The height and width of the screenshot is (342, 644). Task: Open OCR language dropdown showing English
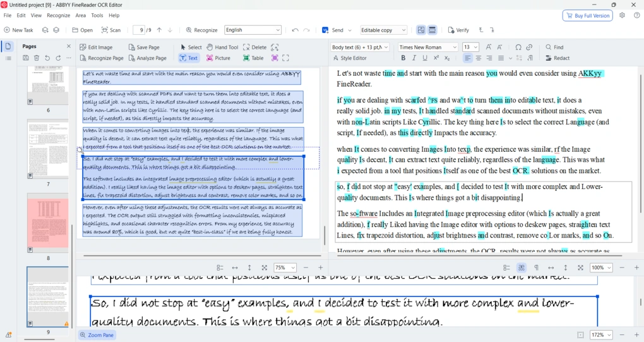pyautogui.click(x=253, y=30)
